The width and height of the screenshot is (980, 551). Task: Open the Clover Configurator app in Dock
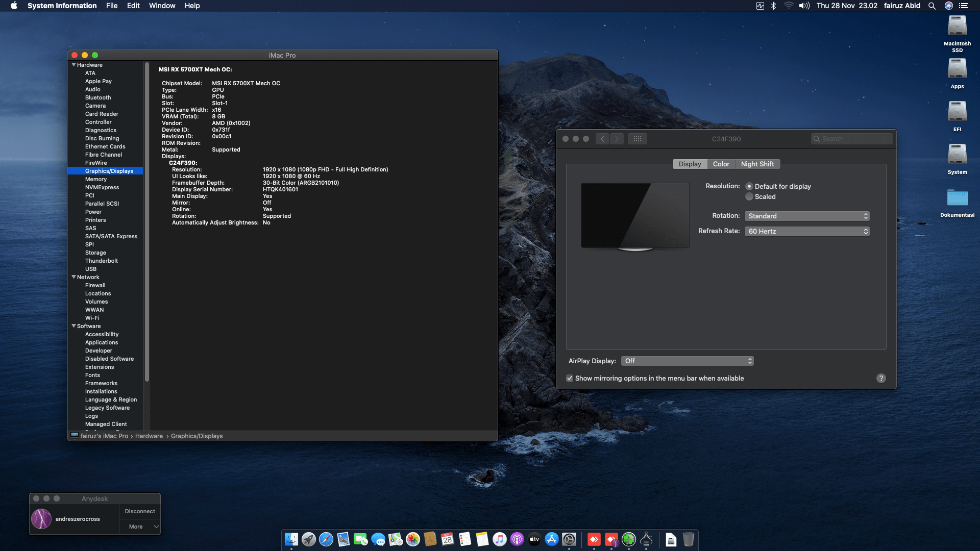[628, 539]
